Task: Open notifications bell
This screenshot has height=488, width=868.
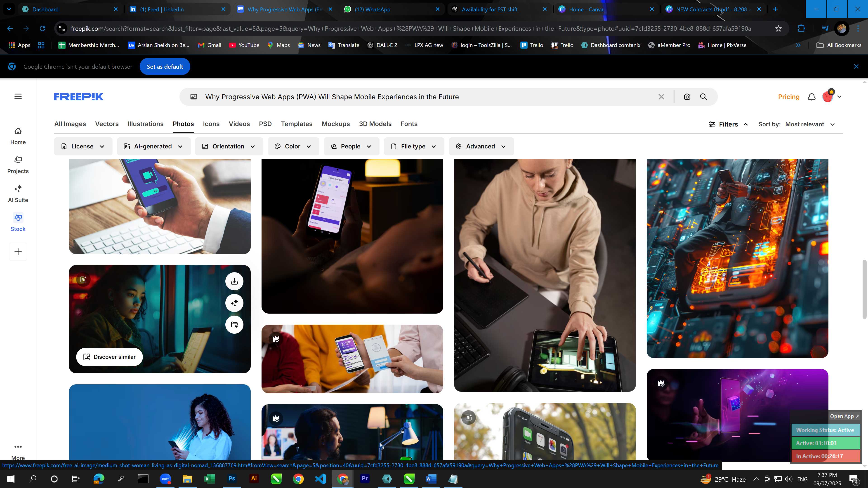Action: point(812,97)
